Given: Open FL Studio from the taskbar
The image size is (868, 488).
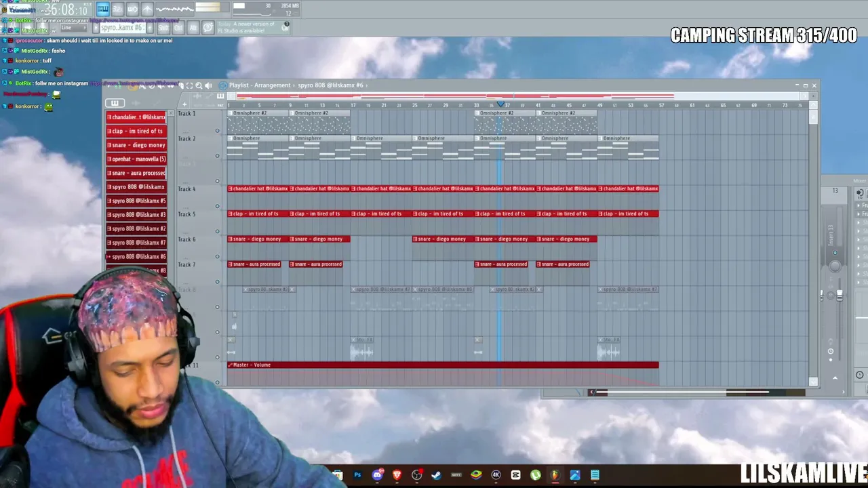Looking at the screenshot, I should [555, 475].
